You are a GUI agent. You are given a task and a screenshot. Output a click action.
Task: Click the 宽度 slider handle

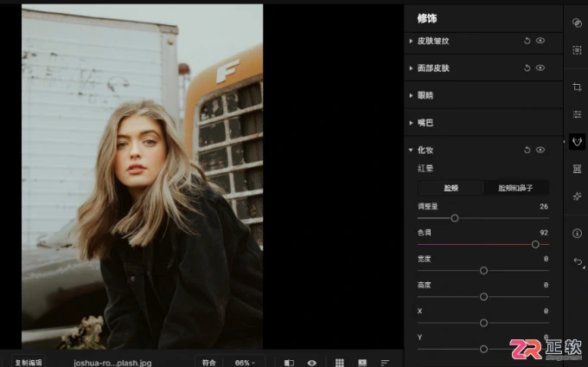point(483,271)
